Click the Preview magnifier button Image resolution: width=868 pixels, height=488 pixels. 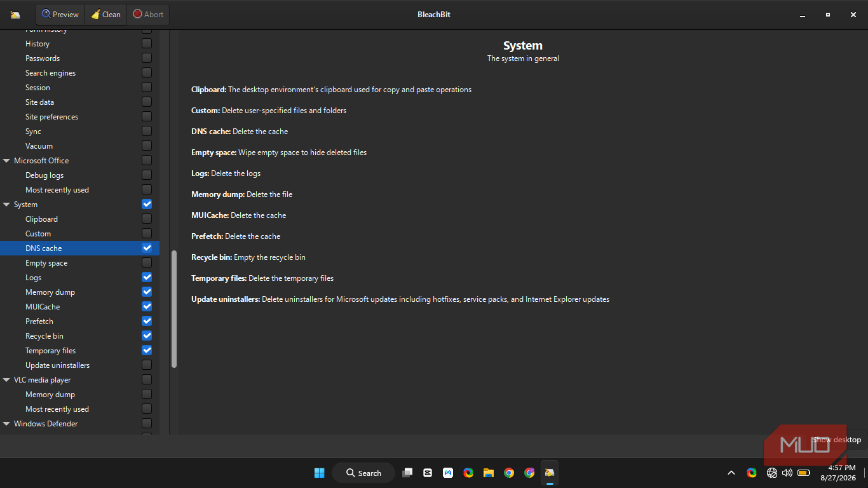click(60, 14)
